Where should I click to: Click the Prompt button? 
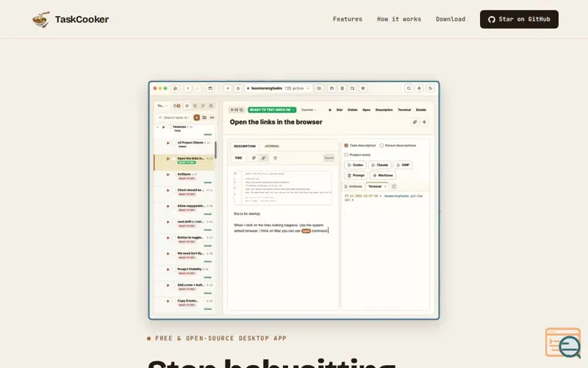pyautogui.click(x=356, y=175)
